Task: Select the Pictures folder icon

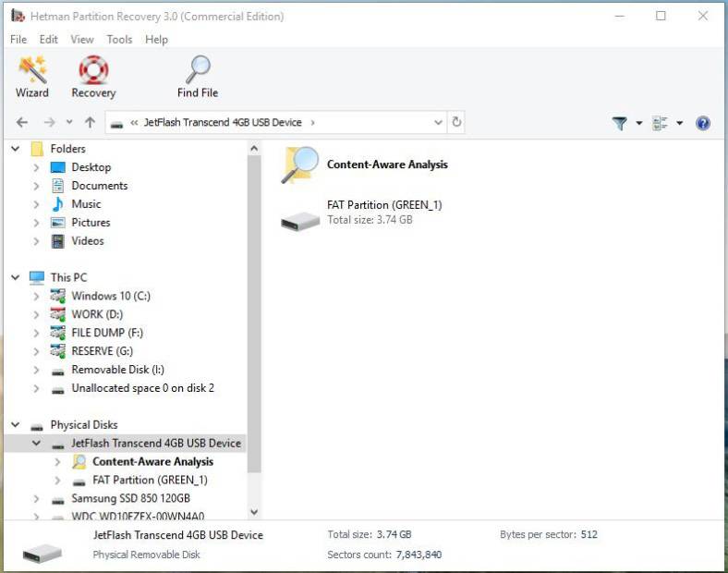Action: point(58,223)
